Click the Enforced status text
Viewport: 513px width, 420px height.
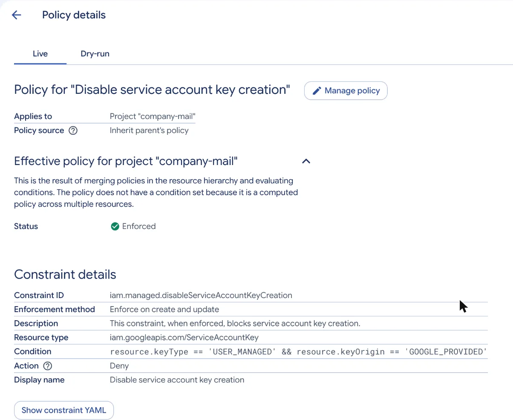139,226
